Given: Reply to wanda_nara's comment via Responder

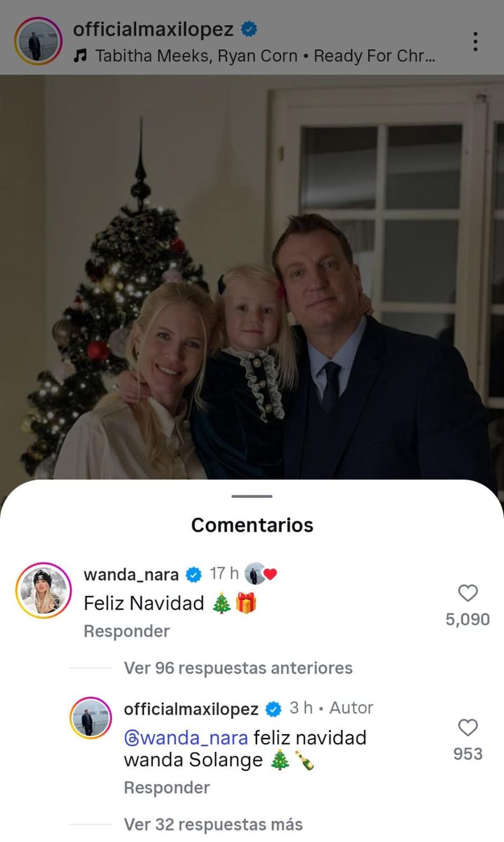Looking at the screenshot, I should (126, 631).
